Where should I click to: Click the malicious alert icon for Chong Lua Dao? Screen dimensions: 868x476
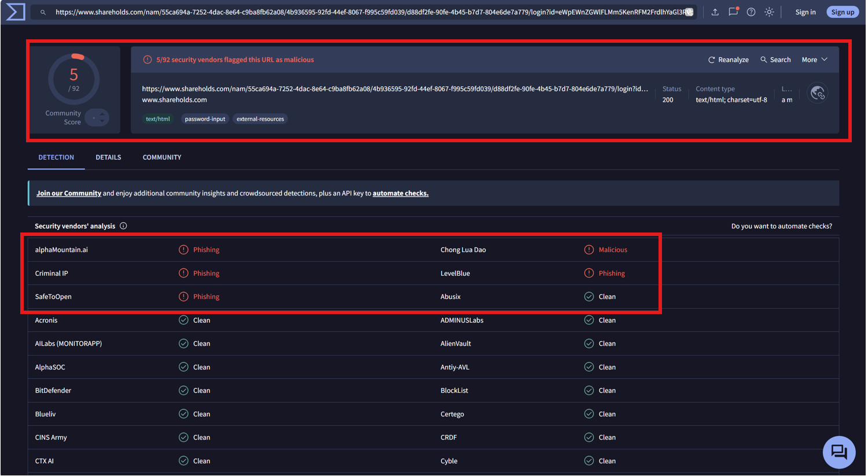(x=589, y=250)
